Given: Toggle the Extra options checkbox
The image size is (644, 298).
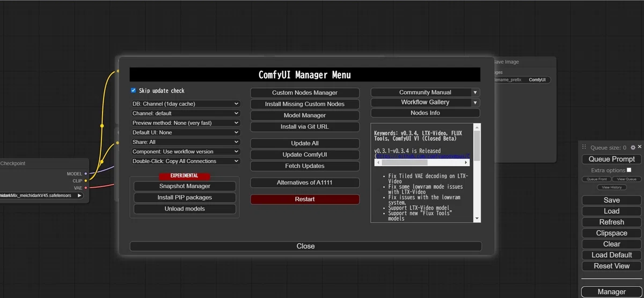Looking at the screenshot, I should click(630, 170).
